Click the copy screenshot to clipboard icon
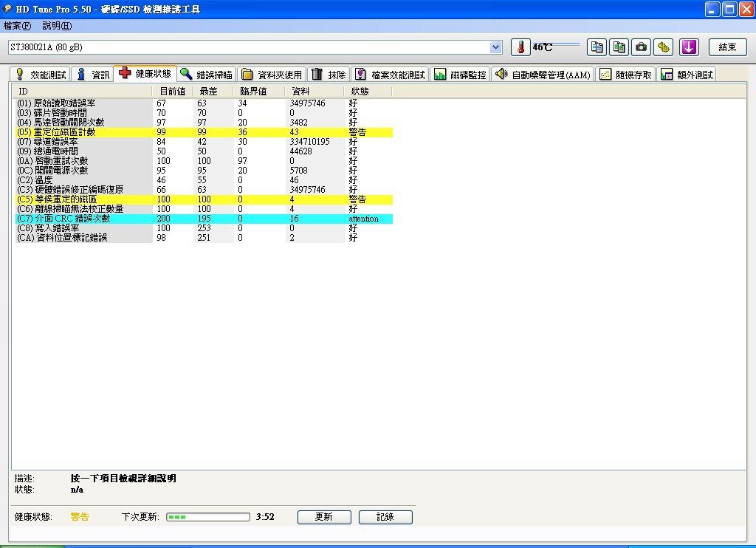756x548 pixels. click(619, 47)
